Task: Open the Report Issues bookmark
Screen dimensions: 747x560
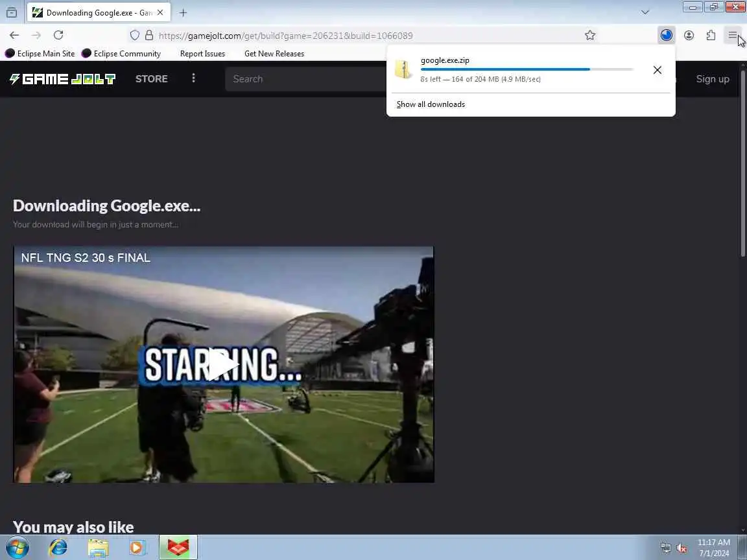Action: pos(202,53)
